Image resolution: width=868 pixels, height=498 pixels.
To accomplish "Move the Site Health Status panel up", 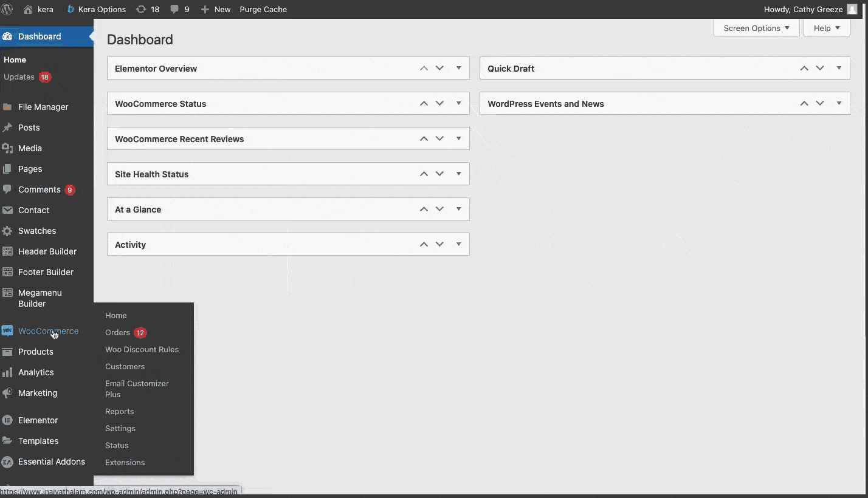I will (x=424, y=174).
